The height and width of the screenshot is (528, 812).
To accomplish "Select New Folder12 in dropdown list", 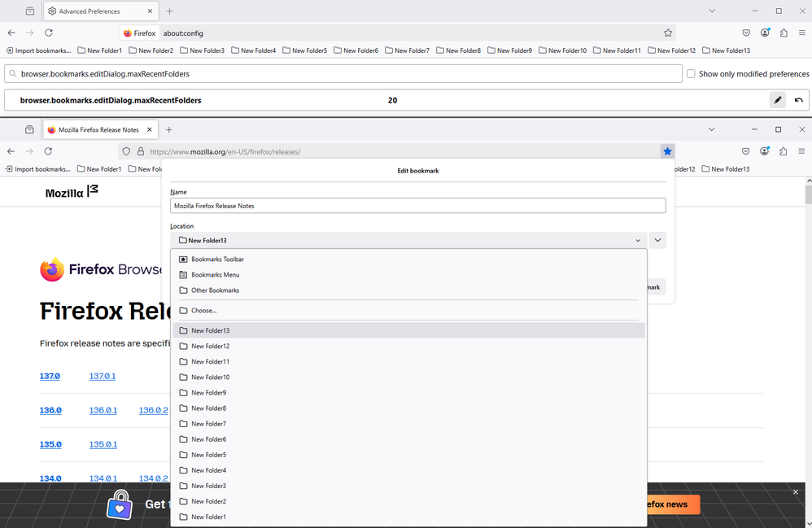I will [408, 346].
